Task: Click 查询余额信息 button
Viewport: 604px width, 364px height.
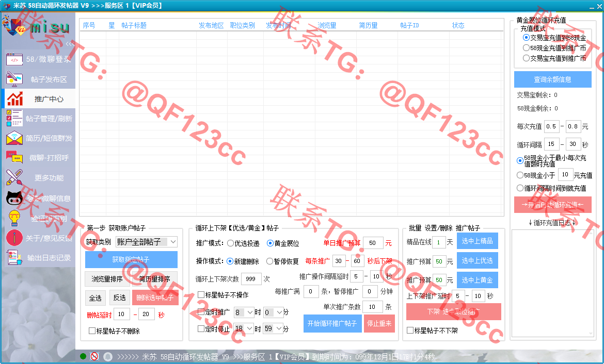Action: 552,79
